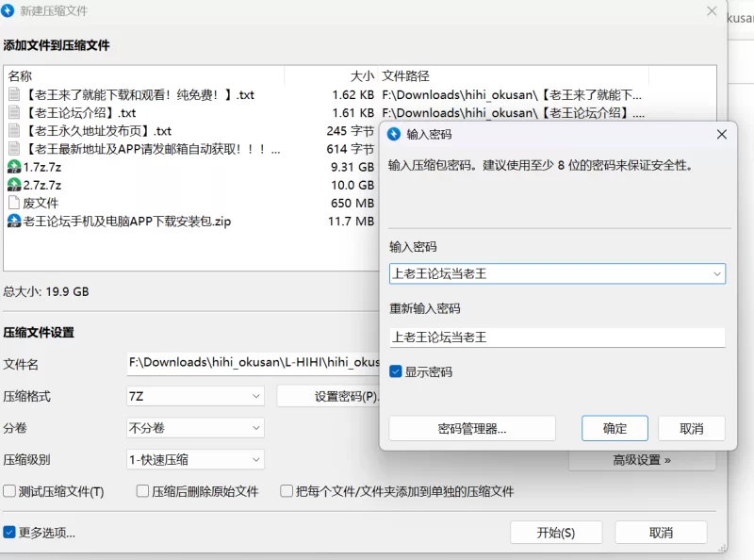Open the 分卷 不分卷 dropdown
754x560 pixels.
[195, 428]
